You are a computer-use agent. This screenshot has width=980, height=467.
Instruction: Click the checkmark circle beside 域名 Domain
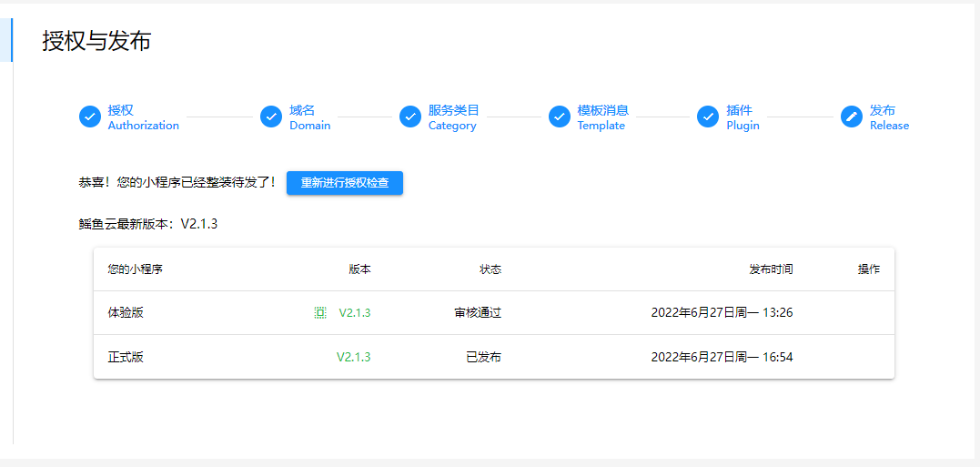tap(271, 117)
